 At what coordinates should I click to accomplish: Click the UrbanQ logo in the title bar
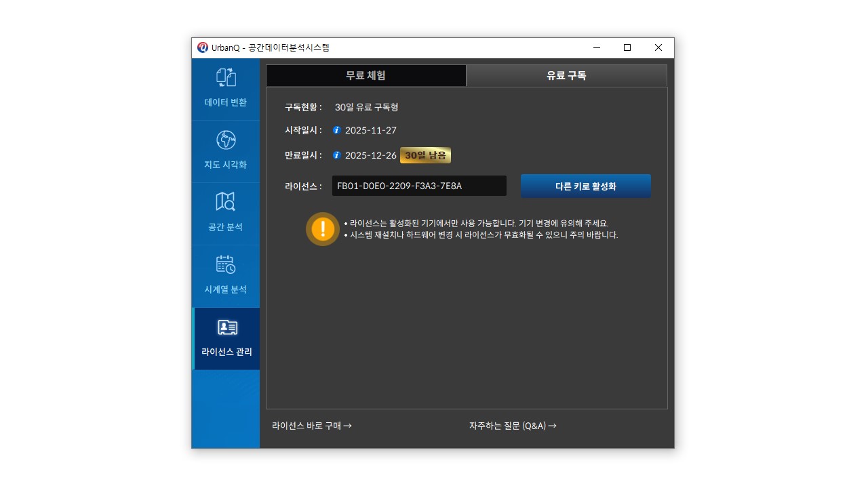pyautogui.click(x=203, y=47)
